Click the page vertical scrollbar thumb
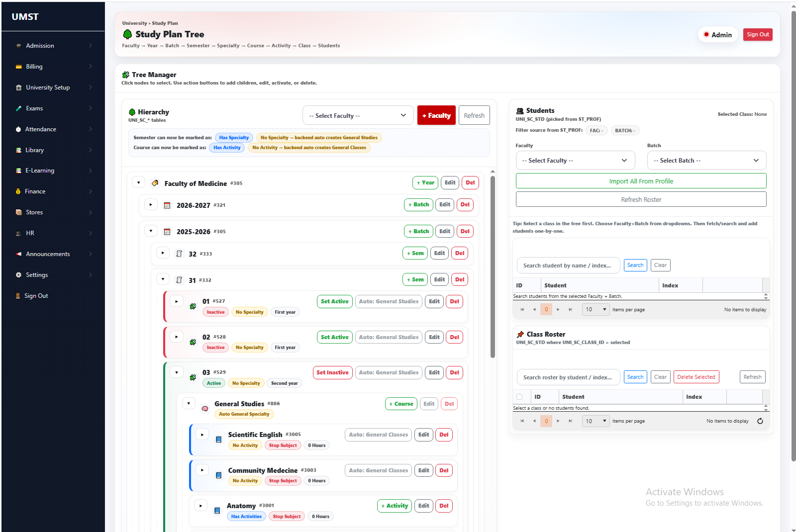 tap(794, 236)
